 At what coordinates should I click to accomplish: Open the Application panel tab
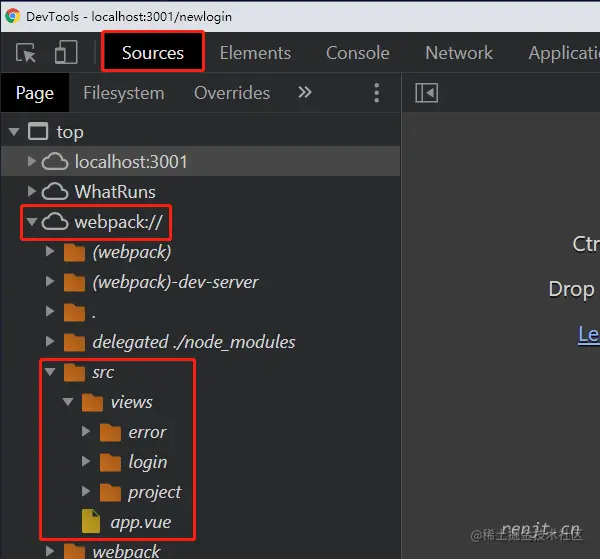(x=564, y=53)
